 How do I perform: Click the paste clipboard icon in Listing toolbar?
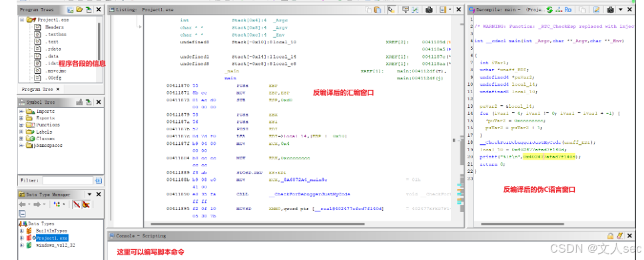[378, 9]
